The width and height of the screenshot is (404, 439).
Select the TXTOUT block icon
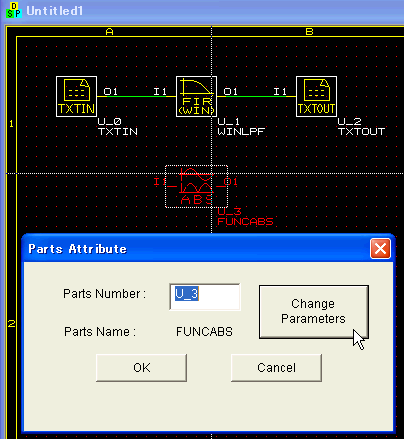pos(316,97)
